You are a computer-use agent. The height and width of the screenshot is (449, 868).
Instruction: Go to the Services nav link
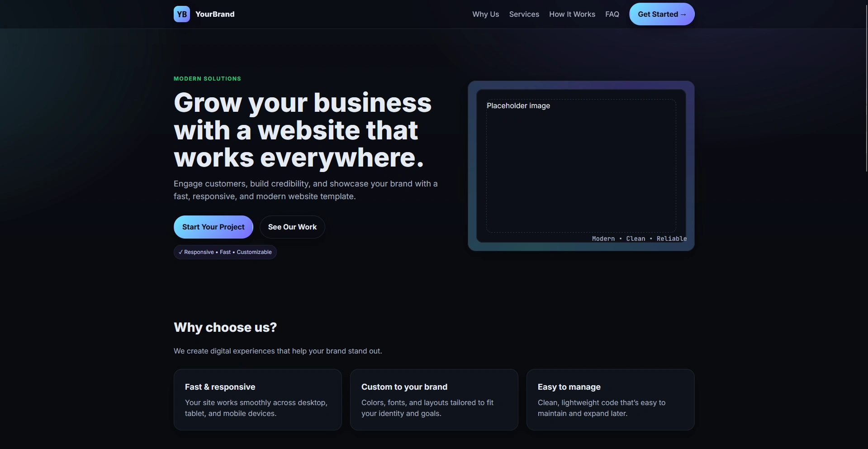(524, 14)
